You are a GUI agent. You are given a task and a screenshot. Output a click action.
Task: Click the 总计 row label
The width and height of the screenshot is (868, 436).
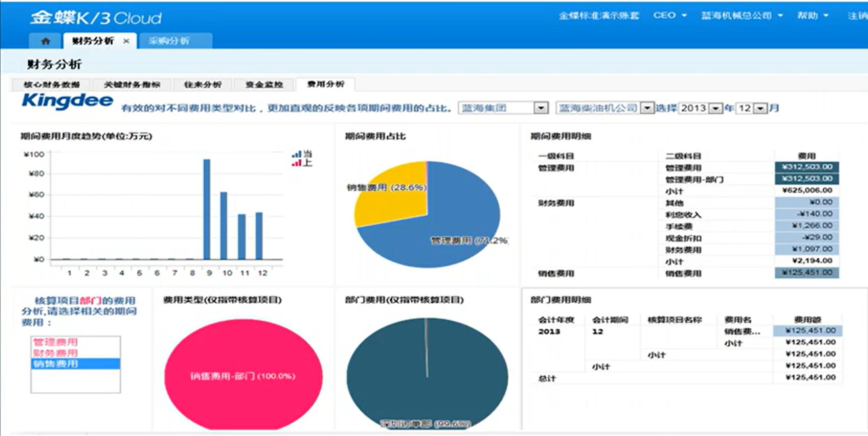tap(547, 378)
